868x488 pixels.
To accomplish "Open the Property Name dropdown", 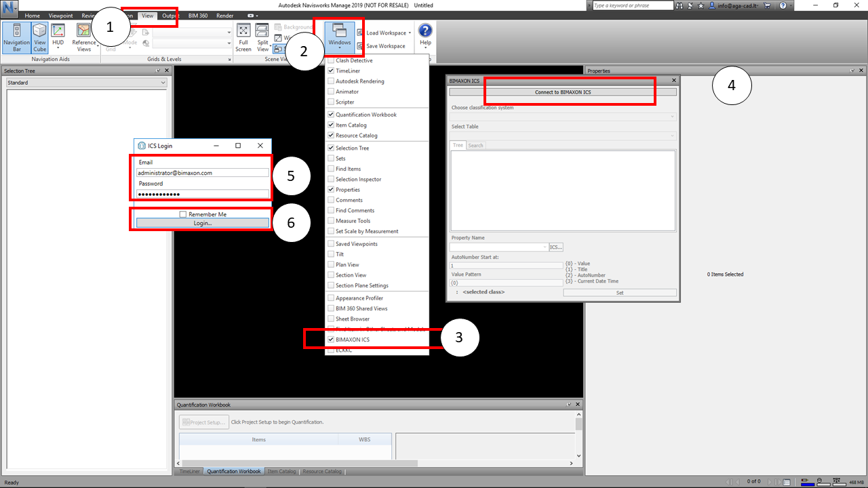I will [x=499, y=247].
